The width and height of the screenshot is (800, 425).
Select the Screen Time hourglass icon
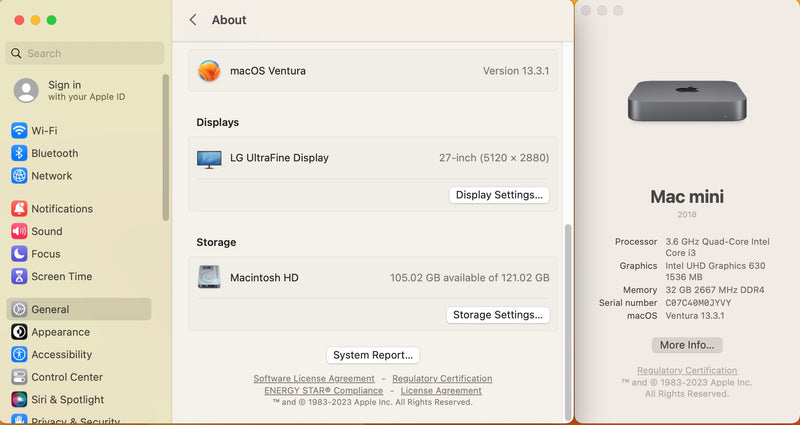(19, 277)
